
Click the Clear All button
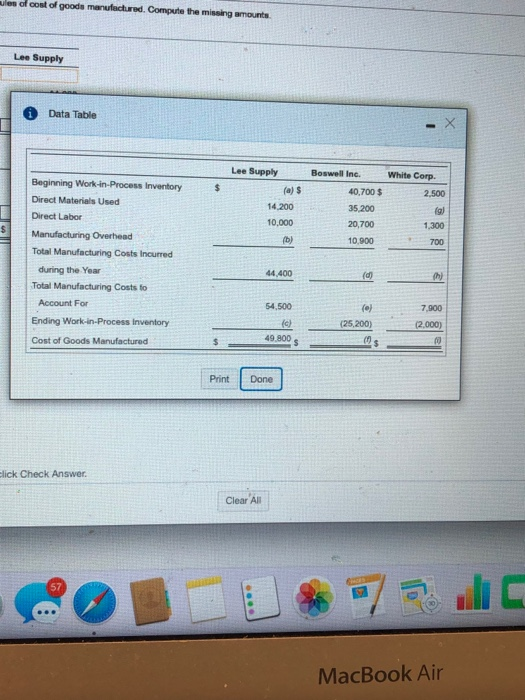coord(243,500)
